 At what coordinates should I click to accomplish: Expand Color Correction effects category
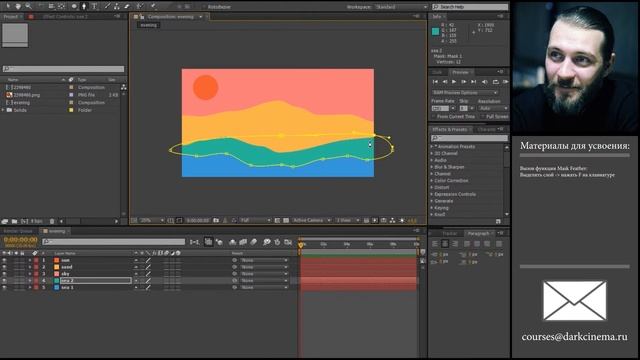point(432,180)
